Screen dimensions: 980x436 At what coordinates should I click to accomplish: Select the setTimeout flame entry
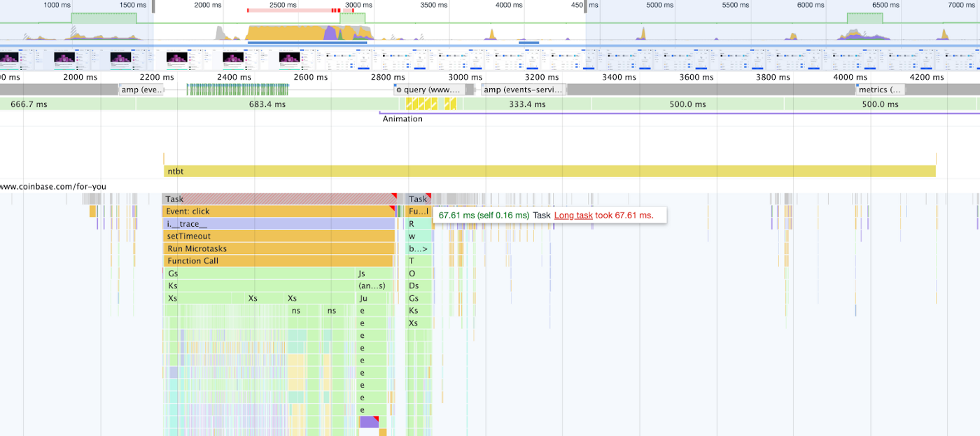279,237
